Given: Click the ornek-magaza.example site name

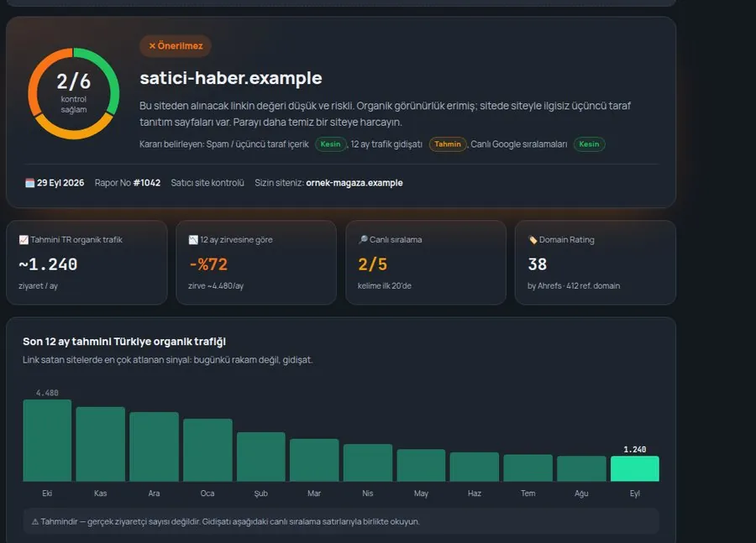Looking at the screenshot, I should tap(354, 183).
